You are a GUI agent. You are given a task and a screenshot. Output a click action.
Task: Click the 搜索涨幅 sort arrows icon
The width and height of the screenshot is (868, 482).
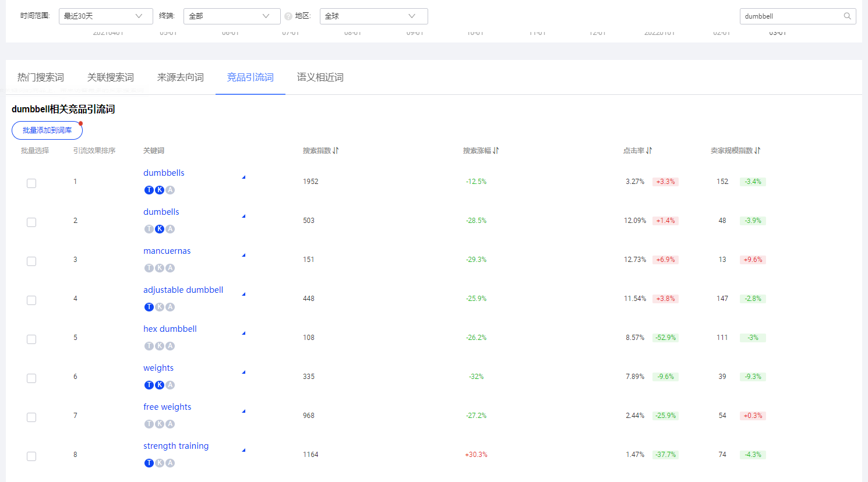pos(496,151)
